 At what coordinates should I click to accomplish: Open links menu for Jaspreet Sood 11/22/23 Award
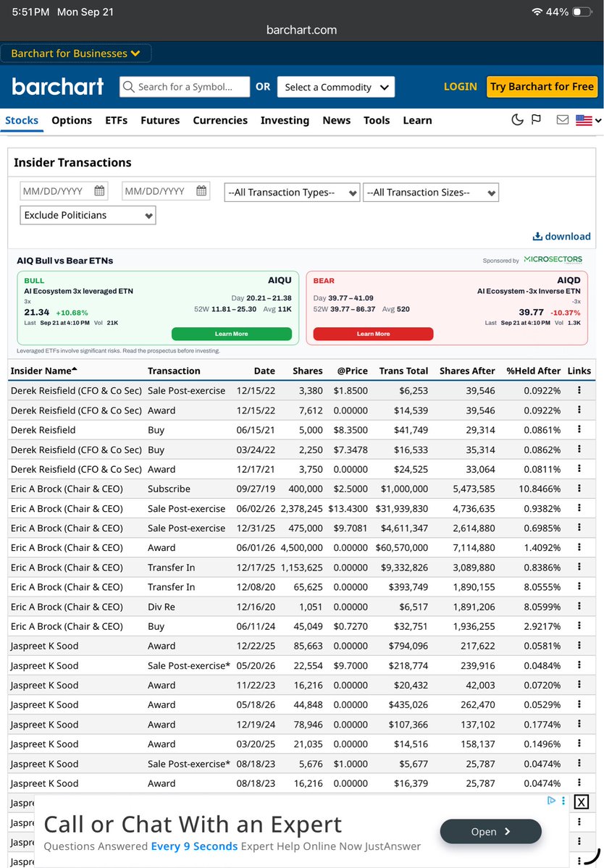point(579,685)
